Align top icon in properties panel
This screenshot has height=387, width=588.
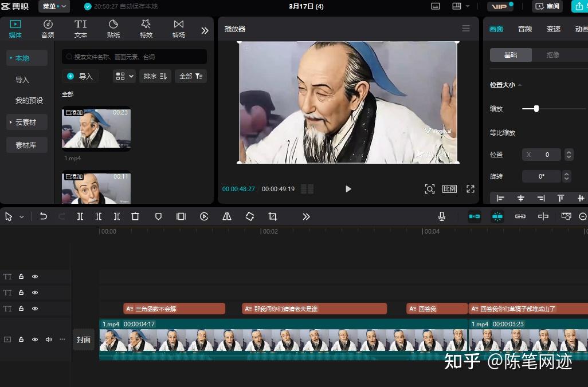click(x=560, y=198)
